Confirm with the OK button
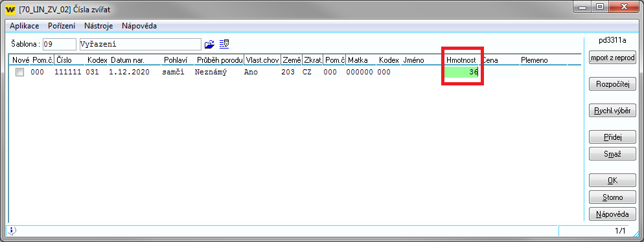The width and height of the screenshot is (644, 242). [x=612, y=181]
